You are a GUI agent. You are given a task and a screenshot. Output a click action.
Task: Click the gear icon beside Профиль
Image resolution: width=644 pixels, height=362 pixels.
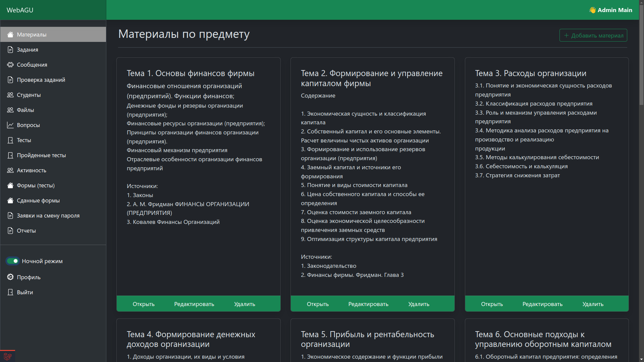click(x=10, y=277)
